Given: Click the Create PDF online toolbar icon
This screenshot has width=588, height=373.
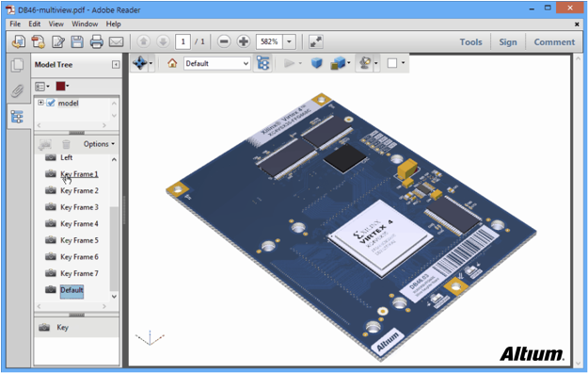Looking at the screenshot, I should (x=19, y=41).
